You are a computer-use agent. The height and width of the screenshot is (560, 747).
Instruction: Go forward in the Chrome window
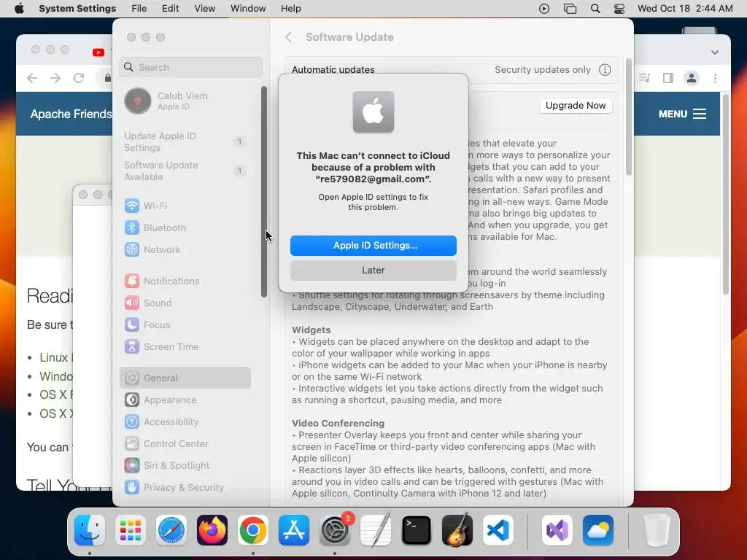click(x=55, y=78)
